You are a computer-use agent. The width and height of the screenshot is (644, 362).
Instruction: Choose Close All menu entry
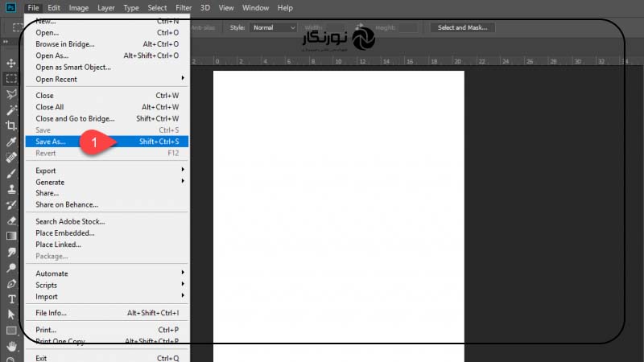[x=107, y=107]
